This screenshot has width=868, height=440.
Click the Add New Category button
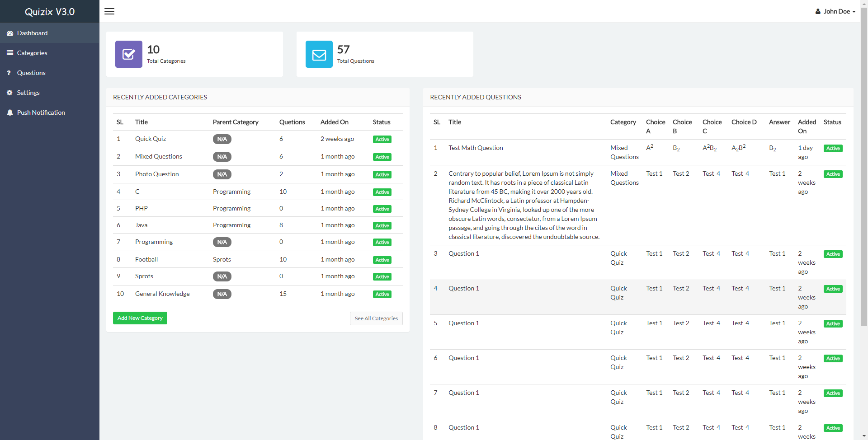[x=140, y=318]
